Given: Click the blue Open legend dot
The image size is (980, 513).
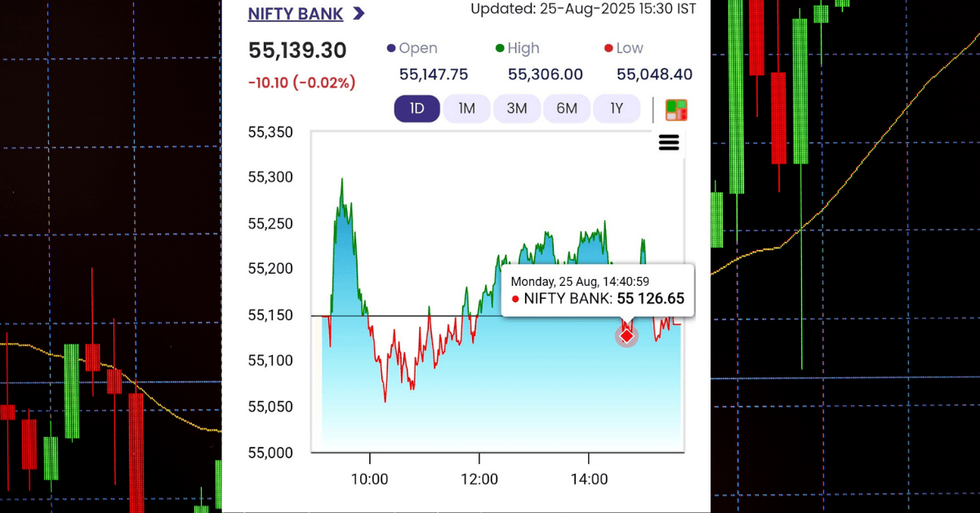Looking at the screenshot, I should tap(391, 49).
